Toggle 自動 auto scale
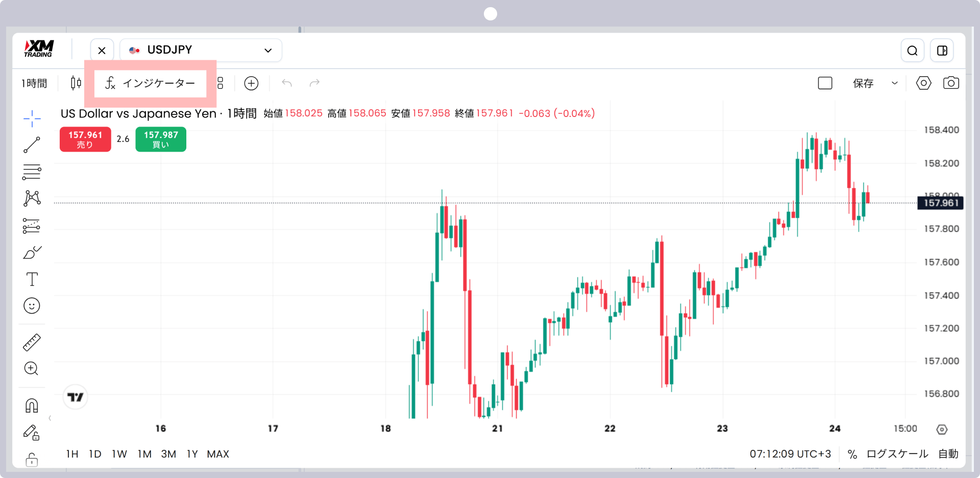The height and width of the screenshot is (478, 980). (948, 454)
